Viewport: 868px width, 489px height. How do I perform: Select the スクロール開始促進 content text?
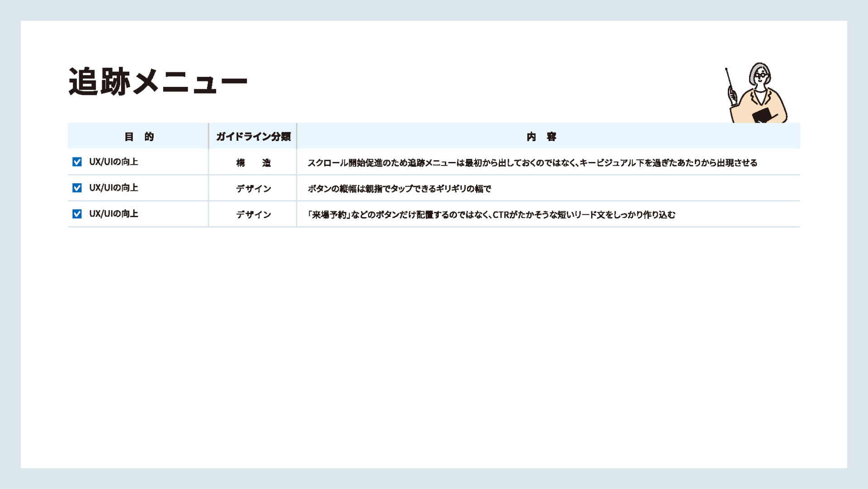tap(532, 163)
